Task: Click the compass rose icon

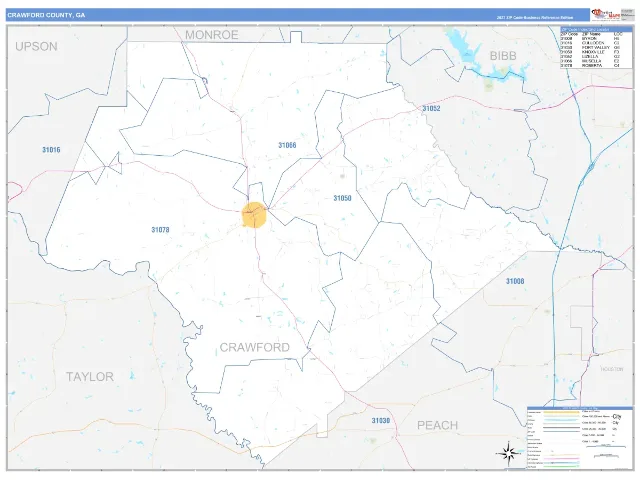Action: pos(508,453)
